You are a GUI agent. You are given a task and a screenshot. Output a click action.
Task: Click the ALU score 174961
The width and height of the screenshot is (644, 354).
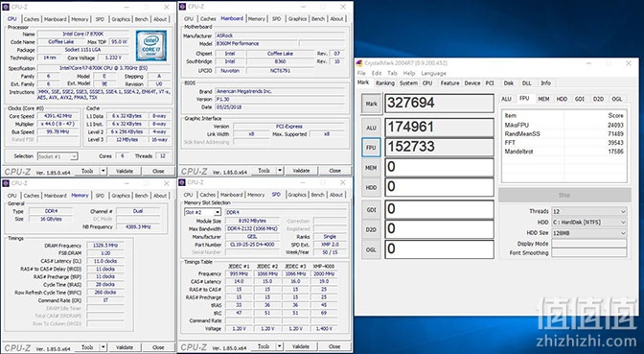click(439, 128)
